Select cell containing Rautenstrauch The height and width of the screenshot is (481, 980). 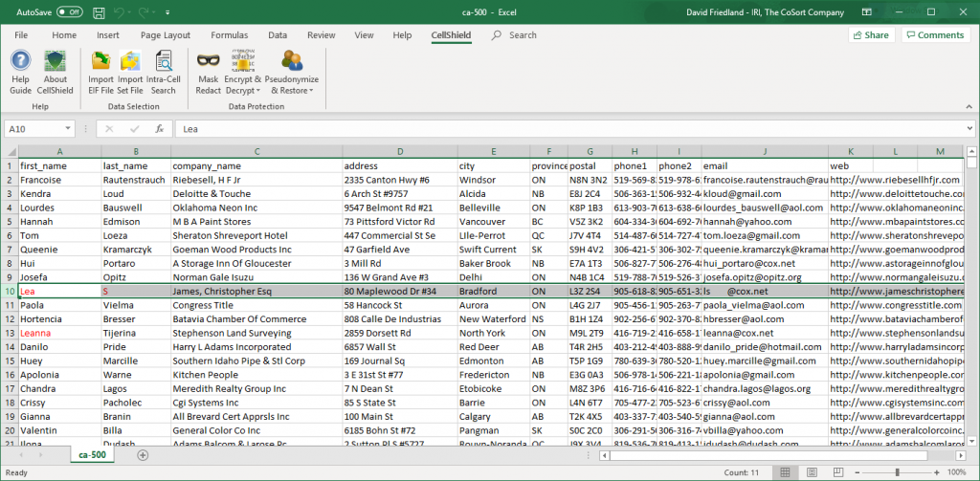pos(136,180)
